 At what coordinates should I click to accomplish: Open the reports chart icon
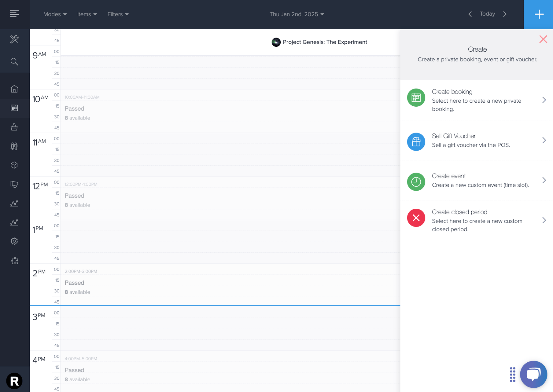(14, 203)
